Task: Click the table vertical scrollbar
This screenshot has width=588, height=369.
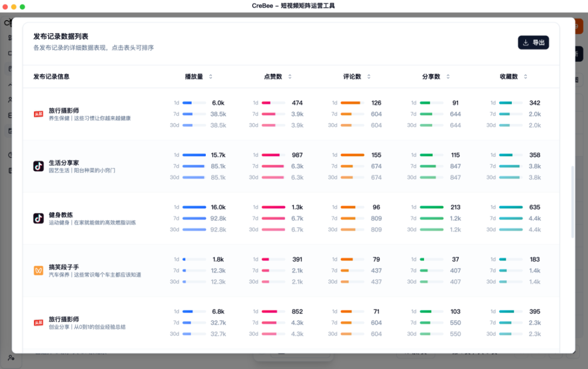Action: point(572,202)
